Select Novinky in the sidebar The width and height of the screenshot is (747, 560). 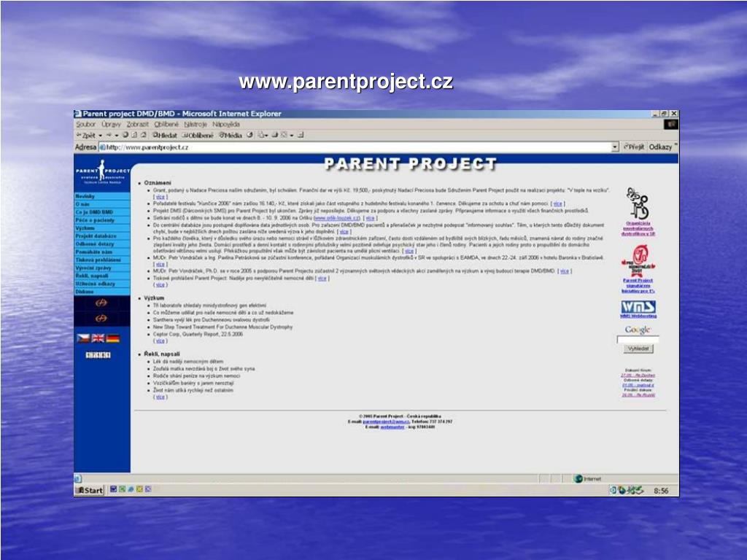tap(102, 196)
